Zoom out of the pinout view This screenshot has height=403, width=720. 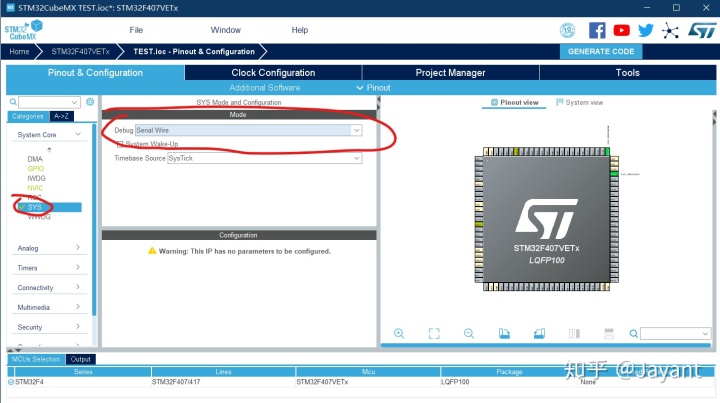point(469,334)
